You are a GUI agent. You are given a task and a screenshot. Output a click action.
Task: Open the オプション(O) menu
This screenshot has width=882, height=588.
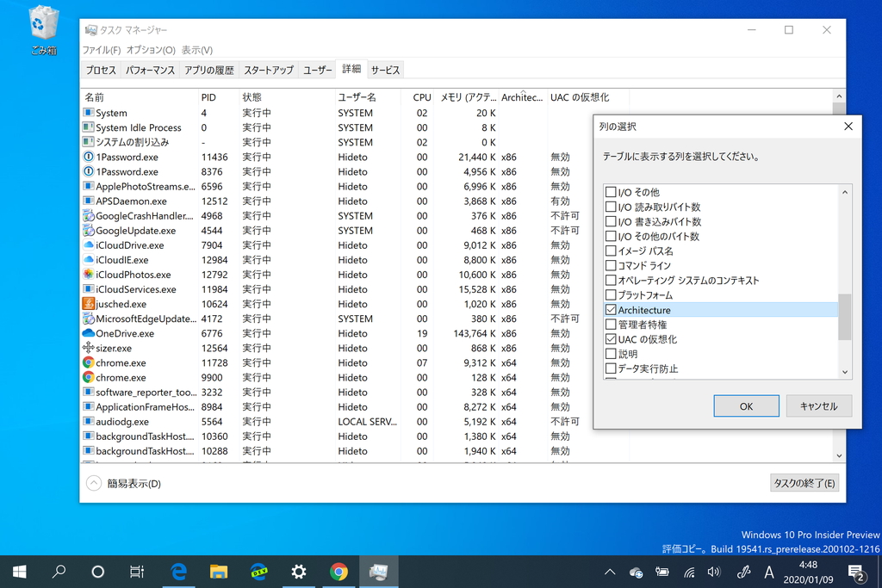coord(151,50)
